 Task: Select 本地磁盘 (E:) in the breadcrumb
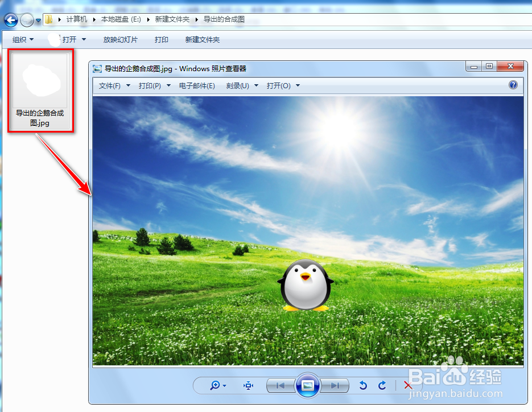tap(121, 19)
